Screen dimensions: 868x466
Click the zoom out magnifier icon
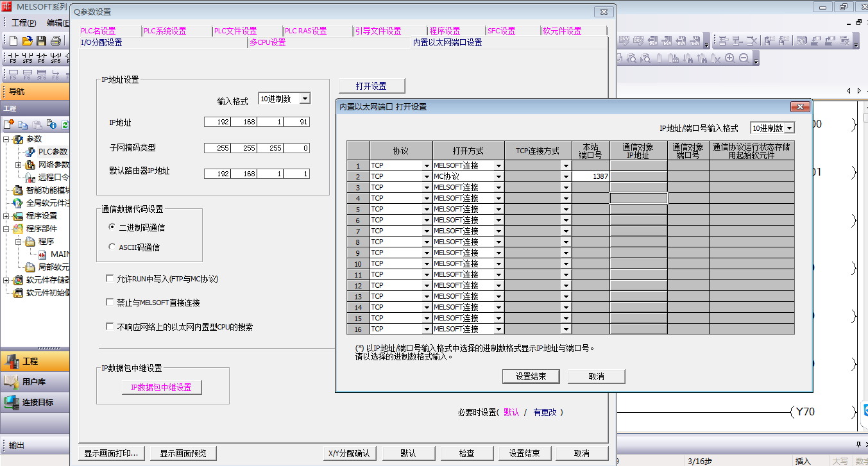[744, 58]
